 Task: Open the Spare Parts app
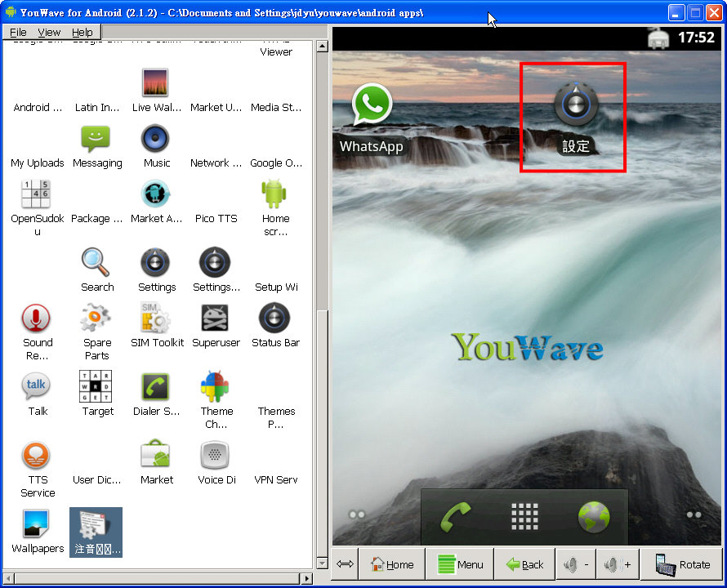tap(96, 318)
